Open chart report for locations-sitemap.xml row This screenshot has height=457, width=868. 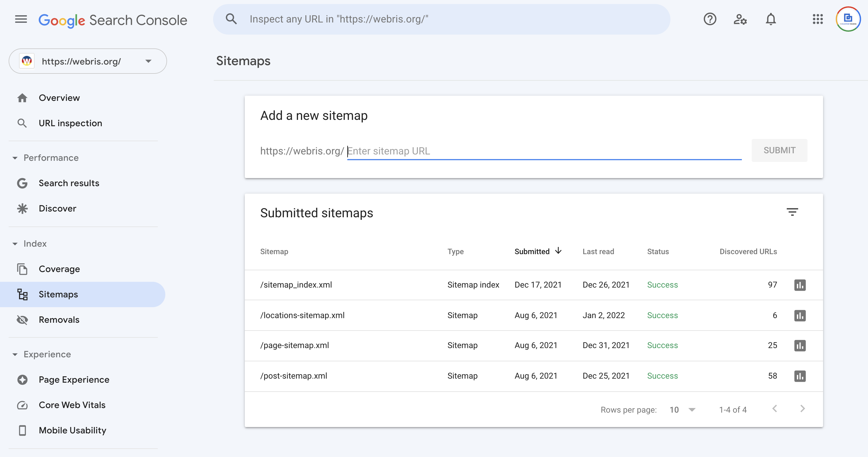800,316
